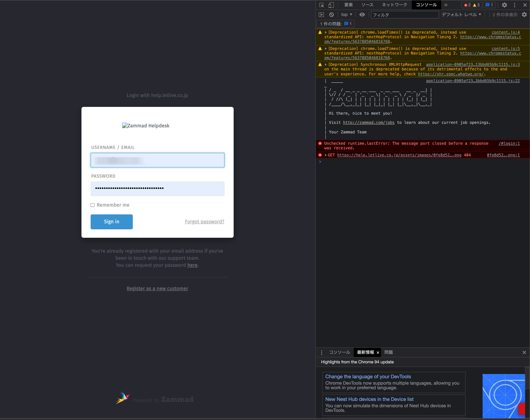Follow the Forgot password link
This screenshot has height=420, width=530.
(x=204, y=221)
